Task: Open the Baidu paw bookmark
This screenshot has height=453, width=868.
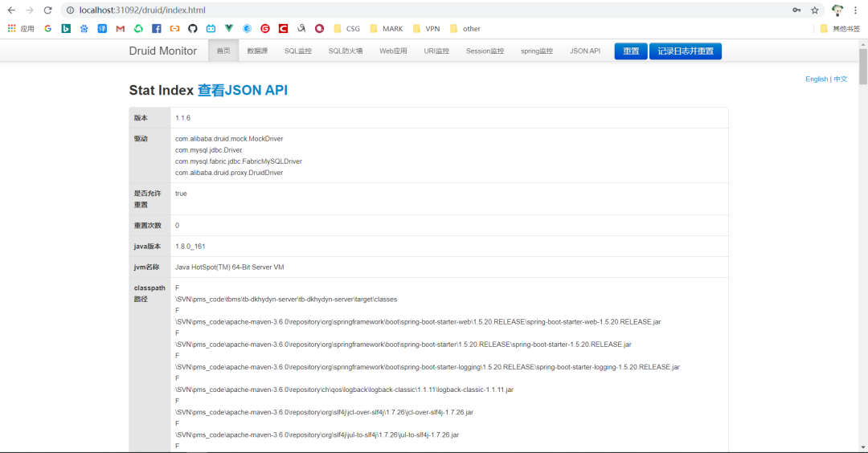Action: [x=84, y=29]
